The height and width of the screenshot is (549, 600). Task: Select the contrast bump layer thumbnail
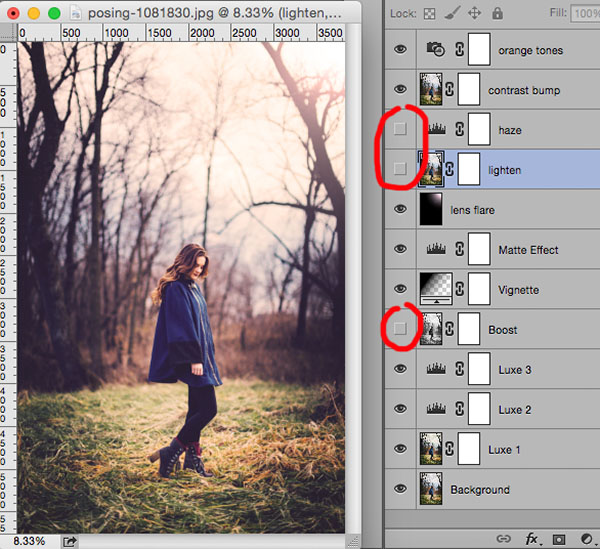pos(431,89)
